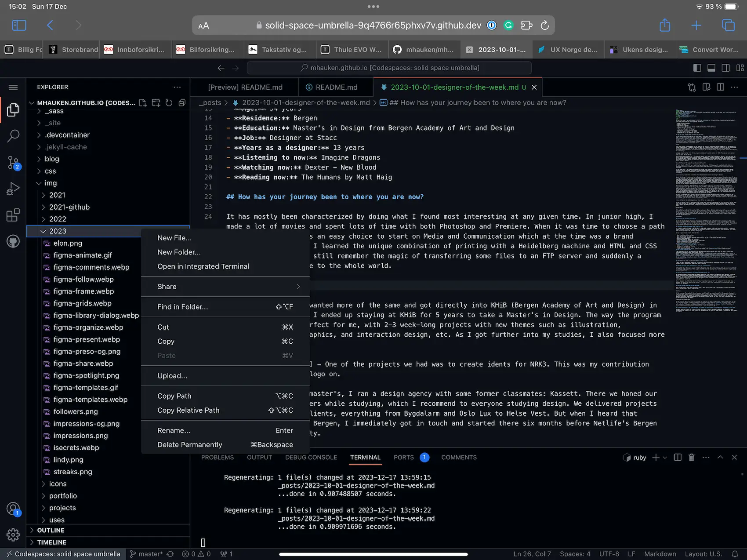Kill the terminal with trash icon
The image size is (747, 560).
tap(691, 457)
